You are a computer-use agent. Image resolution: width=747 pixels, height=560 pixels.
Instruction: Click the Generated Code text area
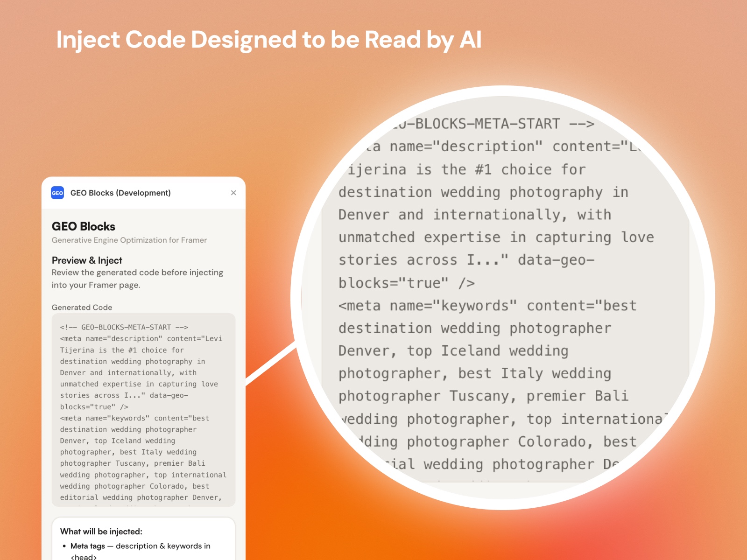click(142, 411)
